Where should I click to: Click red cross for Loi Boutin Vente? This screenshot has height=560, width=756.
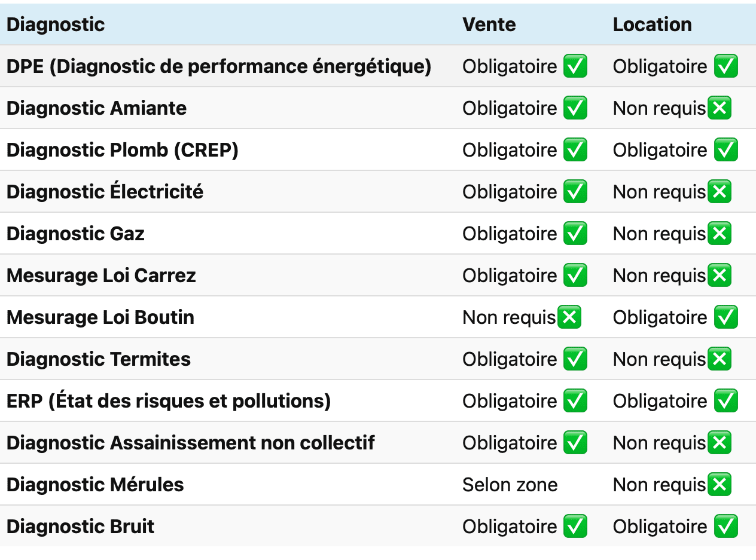569,317
